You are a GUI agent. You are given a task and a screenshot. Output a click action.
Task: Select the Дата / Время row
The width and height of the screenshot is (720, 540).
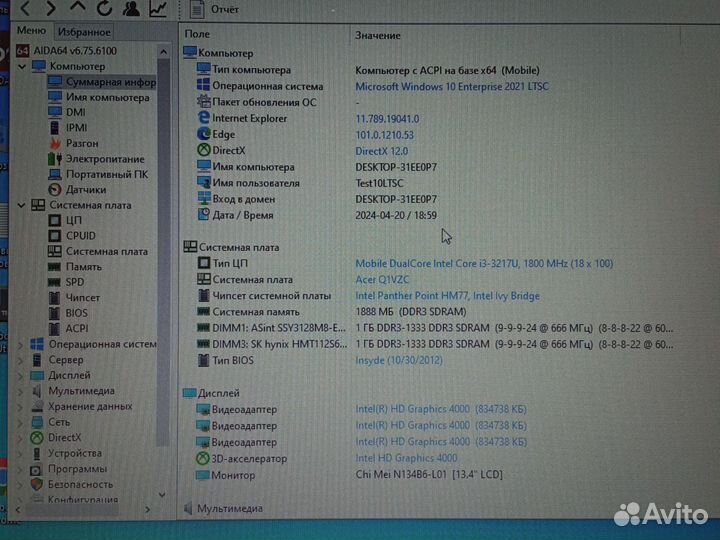click(317, 215)
